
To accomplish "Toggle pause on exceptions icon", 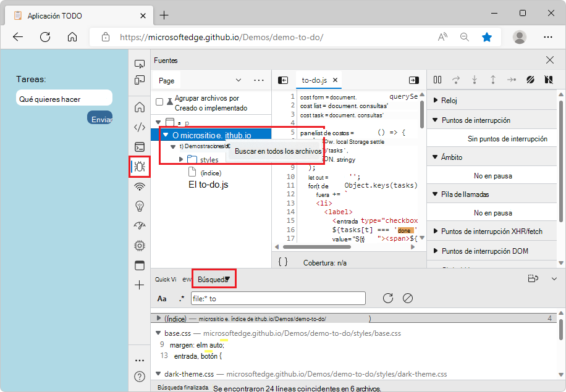I will pyautogui.click(x=549, y=80).
